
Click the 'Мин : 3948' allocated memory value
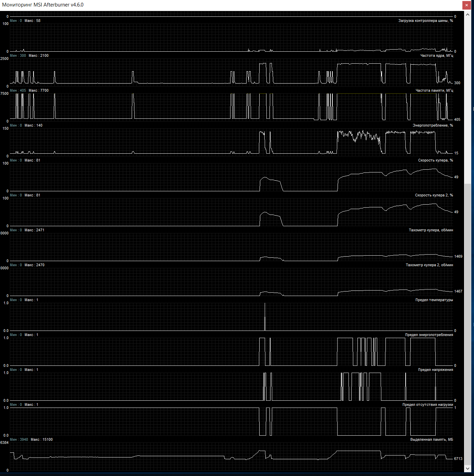click(19, 439)
